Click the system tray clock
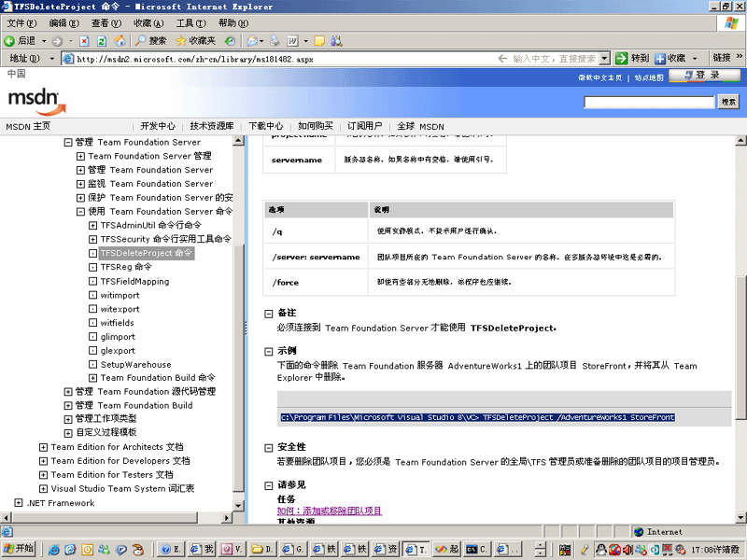This screenshot has height=560, width=747. tap(704, 550)
